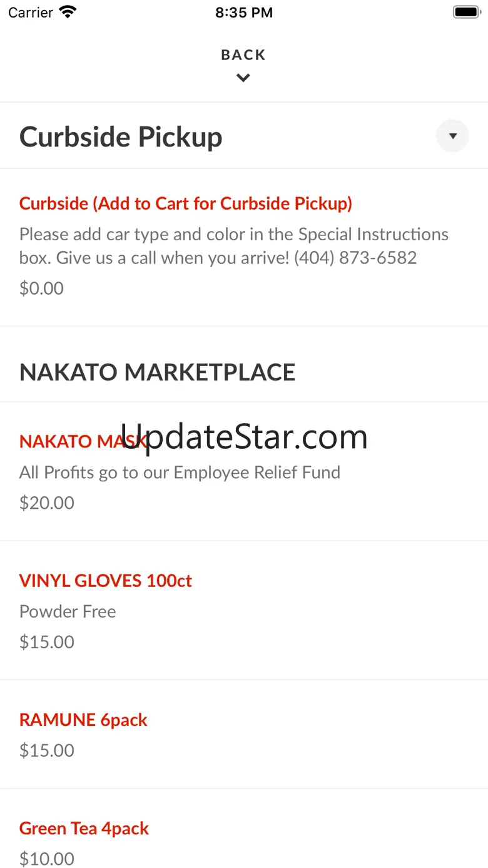Tap the $20.00 mask price

(47, 503)
